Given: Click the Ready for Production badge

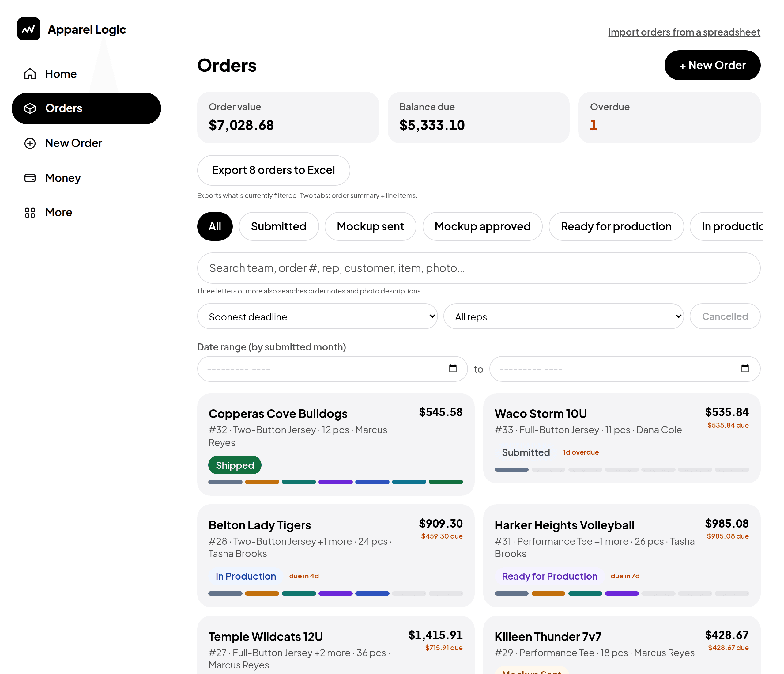Looking at the screenshot, I should click(x=549, y=576).
